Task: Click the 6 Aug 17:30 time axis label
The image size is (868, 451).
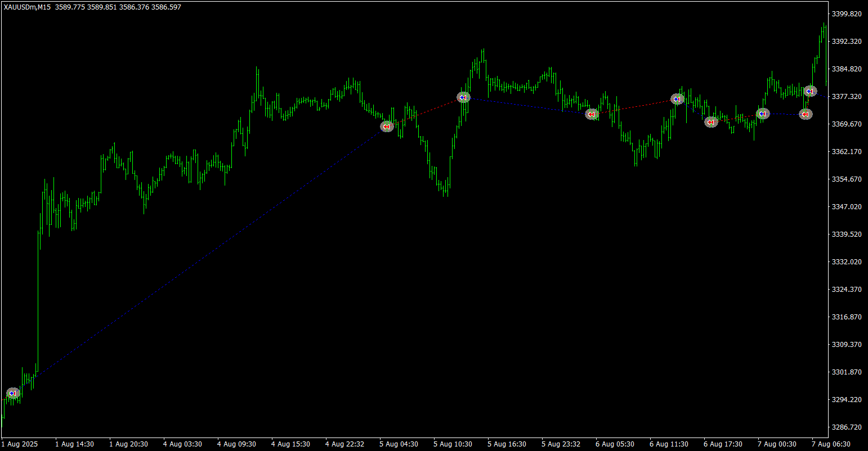Action: pos(723,444)
